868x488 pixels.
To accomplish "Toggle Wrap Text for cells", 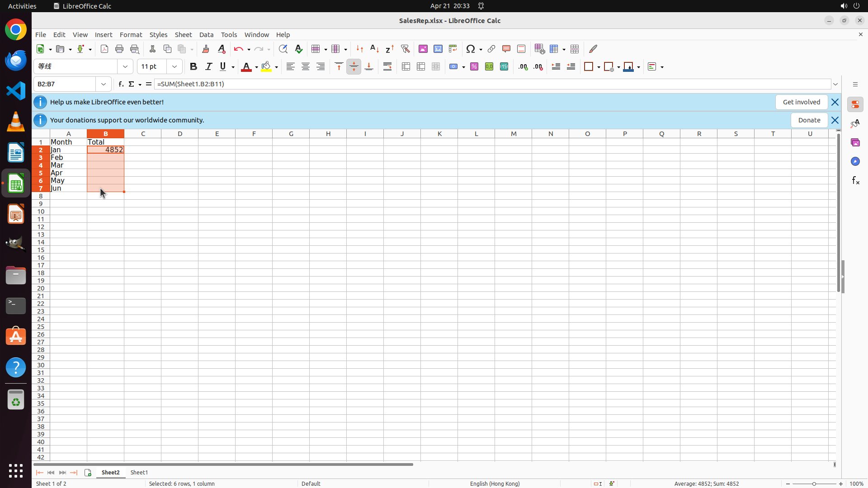I will [x=387, y=67].
